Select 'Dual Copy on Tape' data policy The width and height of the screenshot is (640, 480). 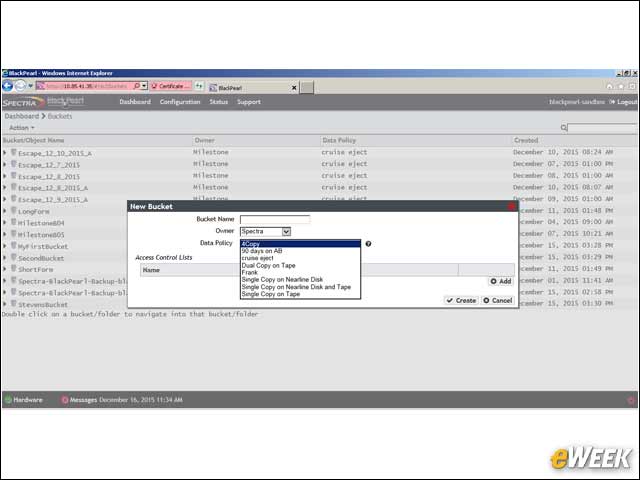coord(269,265)
